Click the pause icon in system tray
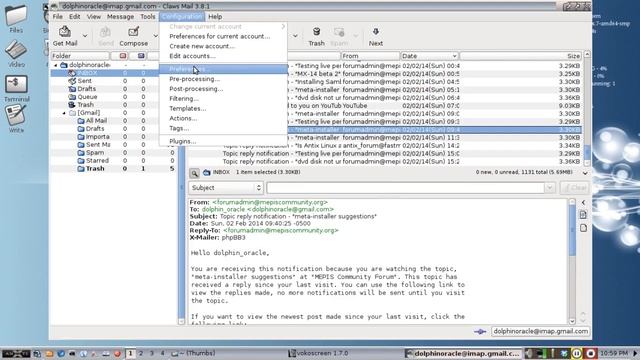Viewport: 640px width, 360px height. point(577,353)
